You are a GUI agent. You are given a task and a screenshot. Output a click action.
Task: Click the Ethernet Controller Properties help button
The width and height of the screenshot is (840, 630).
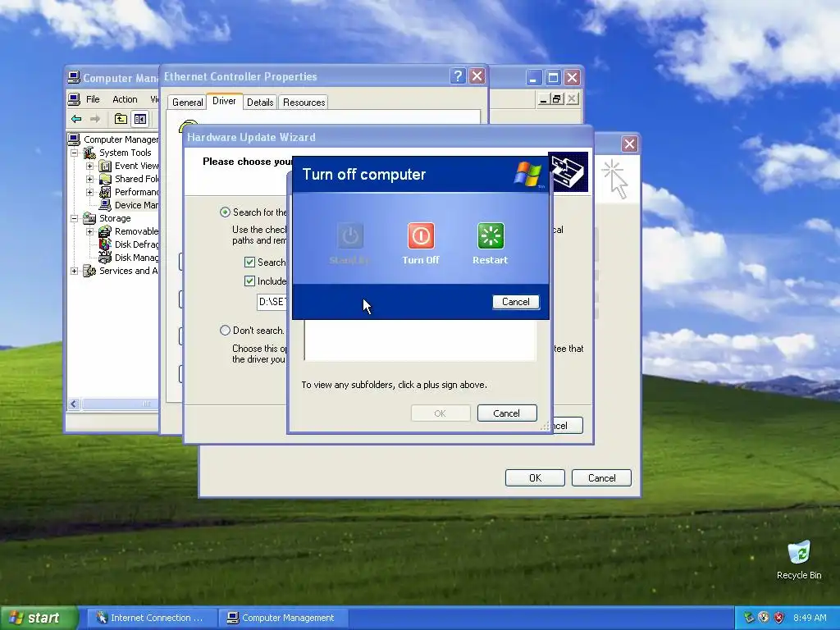(x=458, y=76)
